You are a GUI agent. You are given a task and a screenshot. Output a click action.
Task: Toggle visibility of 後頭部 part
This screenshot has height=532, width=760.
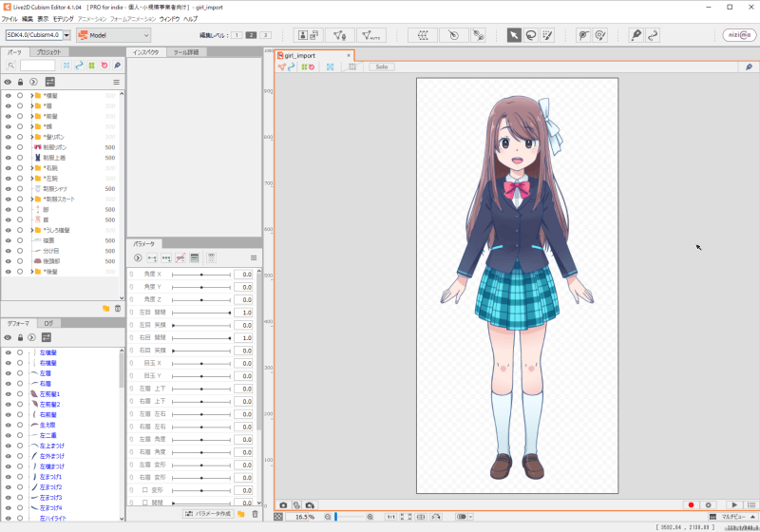tap(9, 261)
